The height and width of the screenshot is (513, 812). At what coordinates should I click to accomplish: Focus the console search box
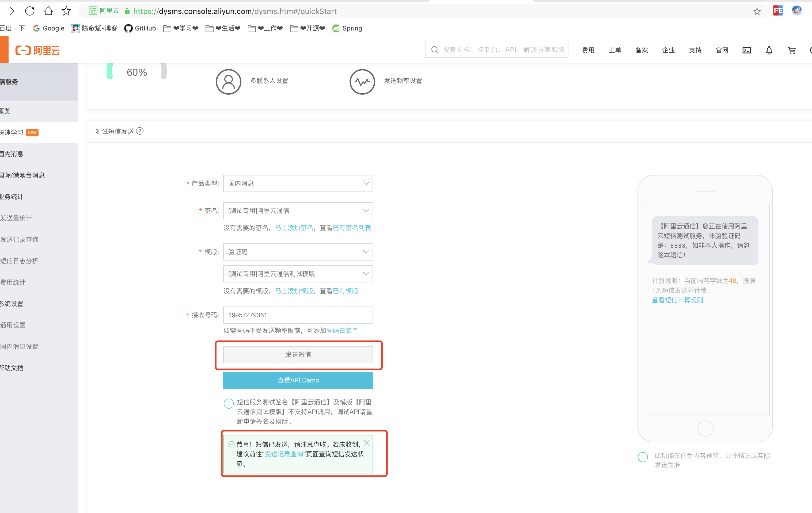[x=496, y=50]
